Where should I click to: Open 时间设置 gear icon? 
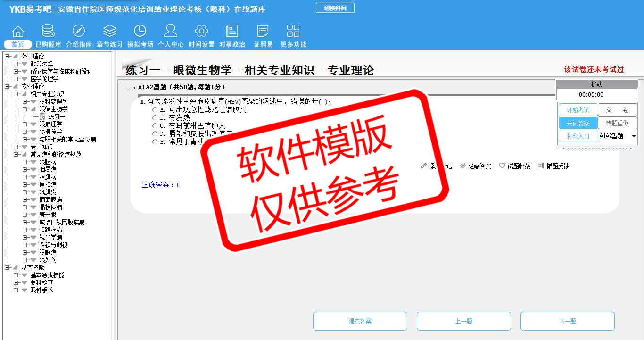pos(201,32)
